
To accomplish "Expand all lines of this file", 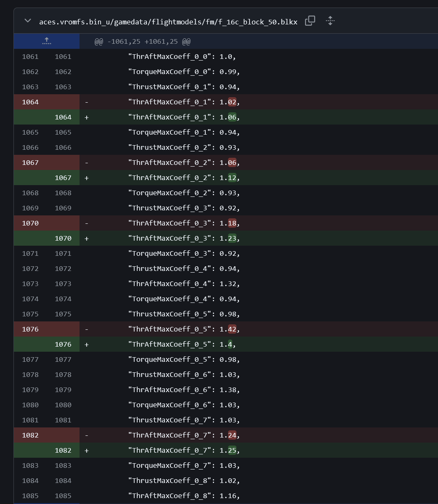I will [x=330, y=21].
